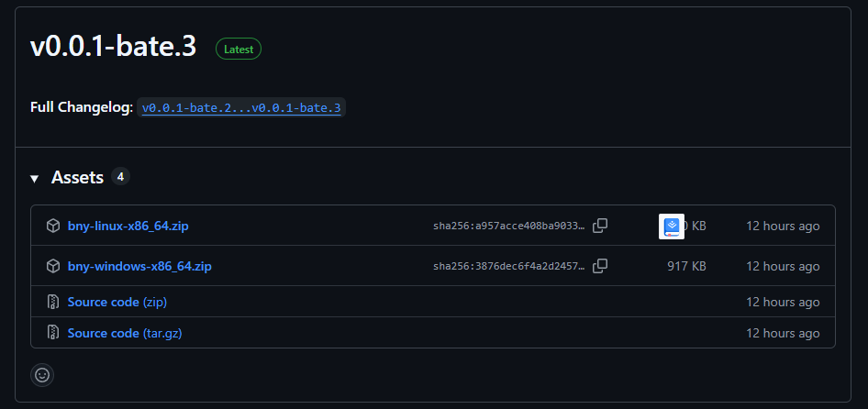Image resolution: width=868 pixels, height=409 pixels.
Task: Download Source code (zip)
Action: [117, 302]
